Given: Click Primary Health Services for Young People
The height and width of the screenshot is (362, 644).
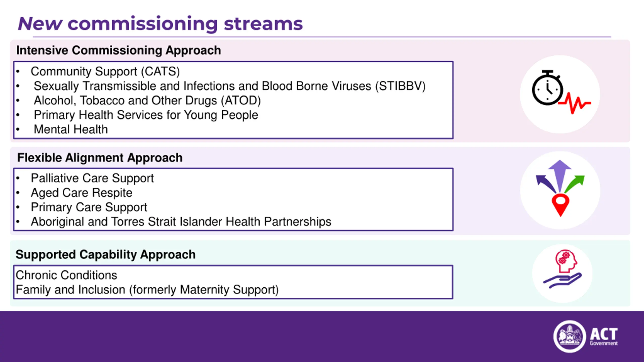Looking at the screenshot, I should [x=146, y=115].
